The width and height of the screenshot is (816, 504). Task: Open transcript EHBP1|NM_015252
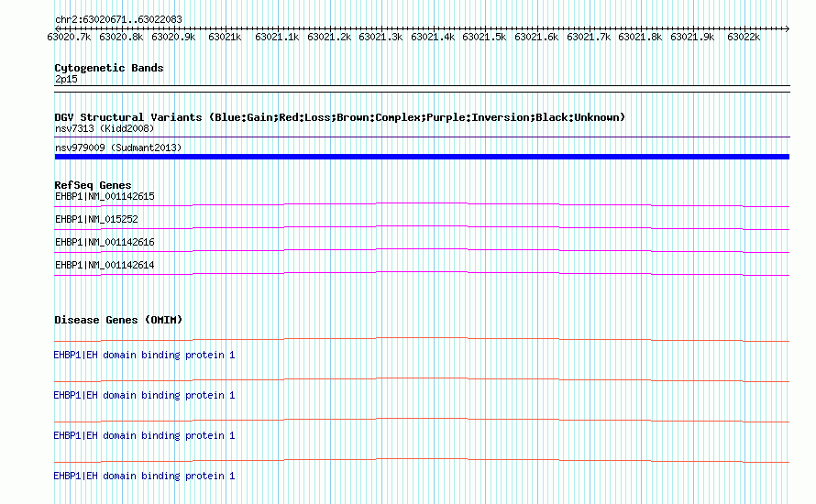[x=96, y=219]
